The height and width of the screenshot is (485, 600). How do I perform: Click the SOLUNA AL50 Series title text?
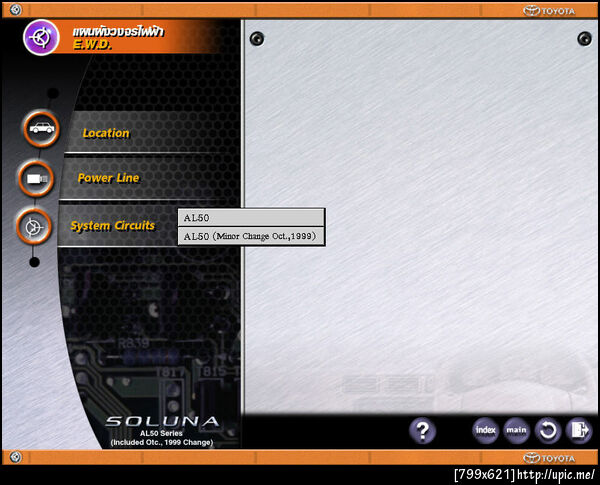click(x=162, y=431)
